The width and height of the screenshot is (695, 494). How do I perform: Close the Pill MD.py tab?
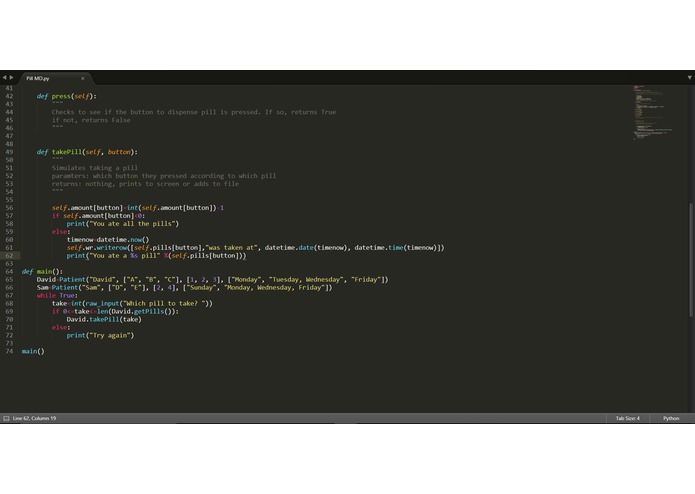click(82, 78)
